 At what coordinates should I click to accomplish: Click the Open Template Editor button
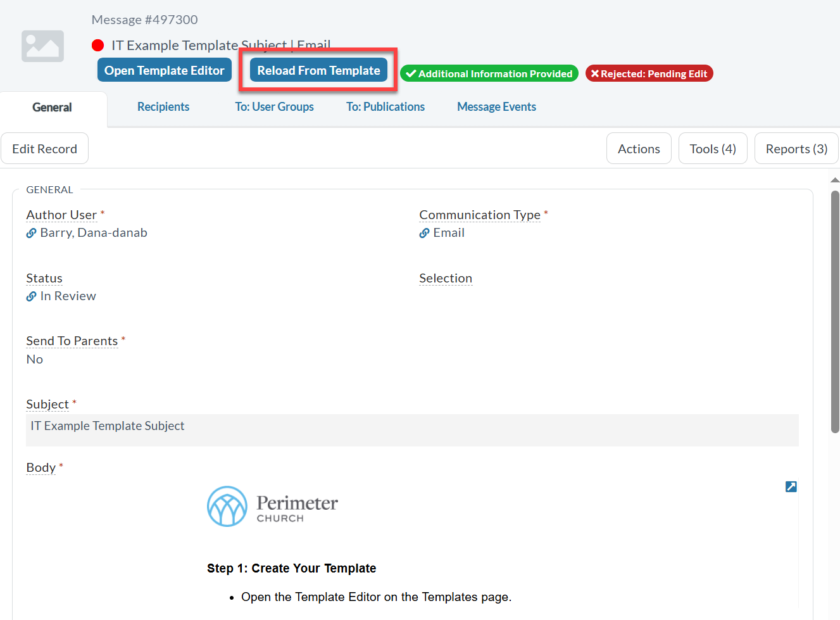click(164, 70)
